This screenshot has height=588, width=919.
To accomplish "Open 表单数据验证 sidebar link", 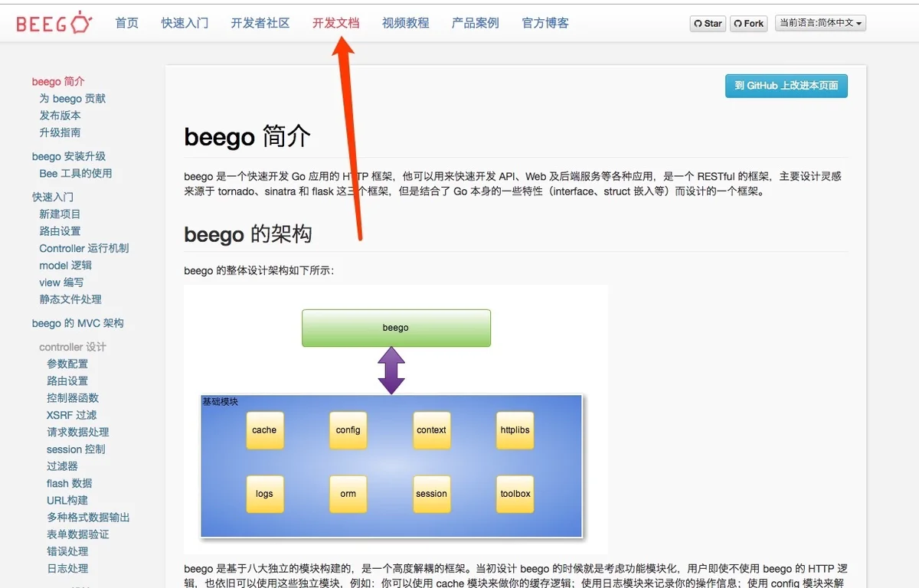I will [x=78, y=534].
